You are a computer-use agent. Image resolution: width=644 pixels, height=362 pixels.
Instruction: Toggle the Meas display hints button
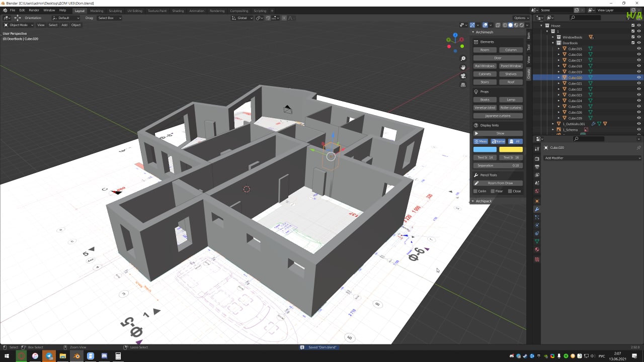[481, 141]
